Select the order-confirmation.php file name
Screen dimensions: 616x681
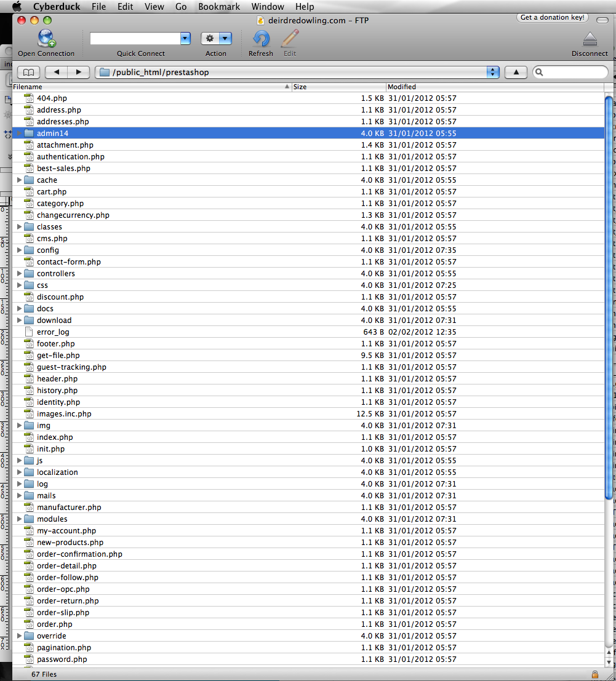[79, 554]
